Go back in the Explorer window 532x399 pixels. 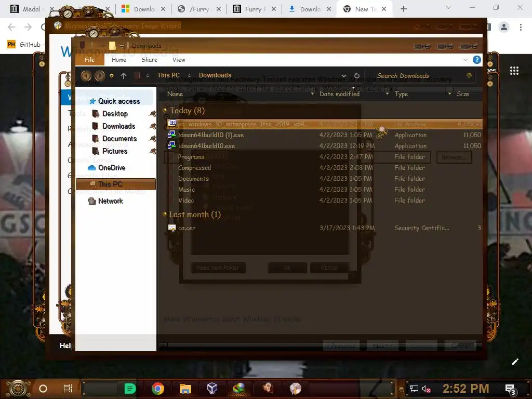[x=86, y=75]
